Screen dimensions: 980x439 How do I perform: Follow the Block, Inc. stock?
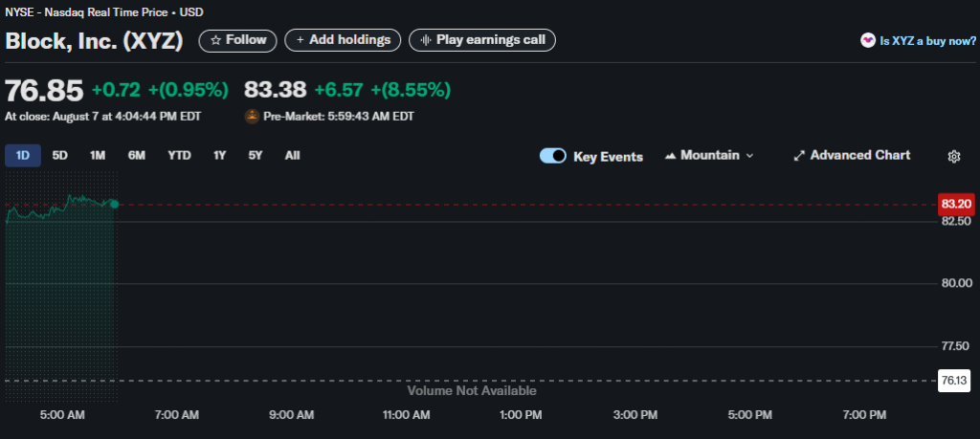coord(237,40)
